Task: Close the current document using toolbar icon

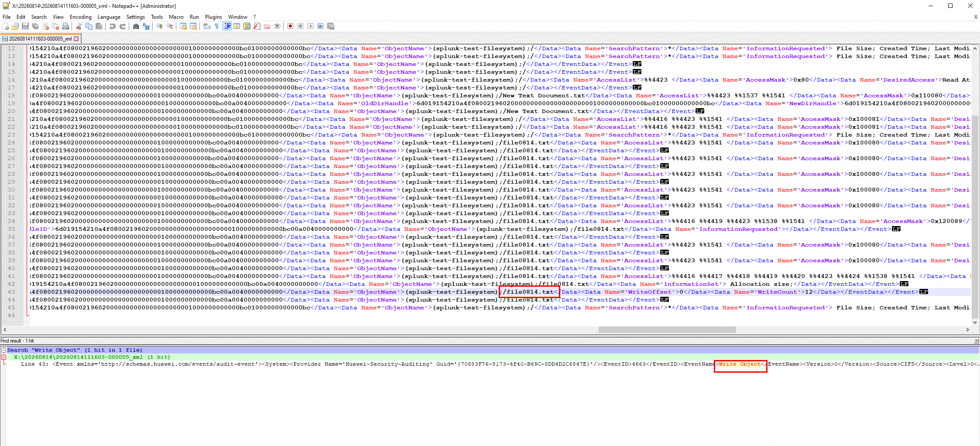Action: pyautogui.click(x=45, y=26)
